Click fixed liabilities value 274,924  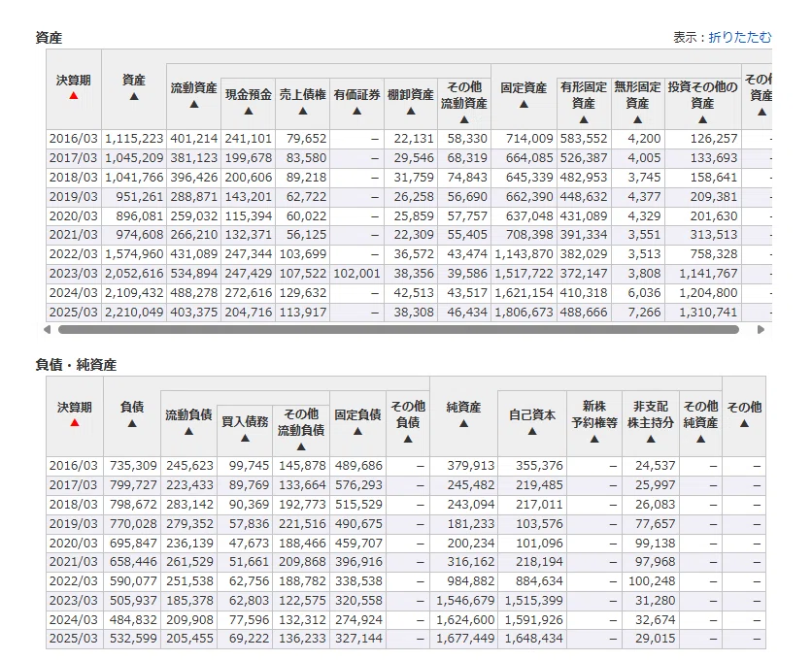[358, 620]
